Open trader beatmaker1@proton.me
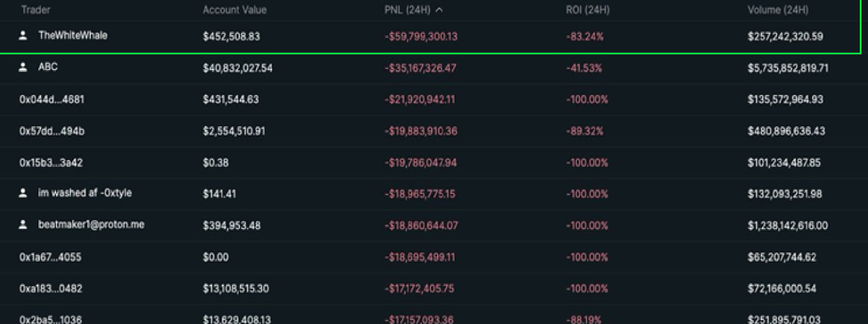 click(92, 224)
